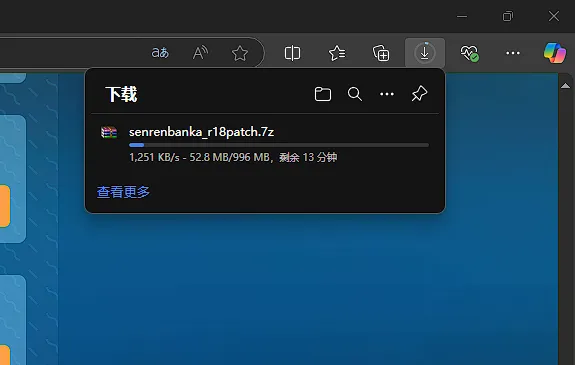Click the download speed status text
575x365 pixels.
[x=233, y=157]
